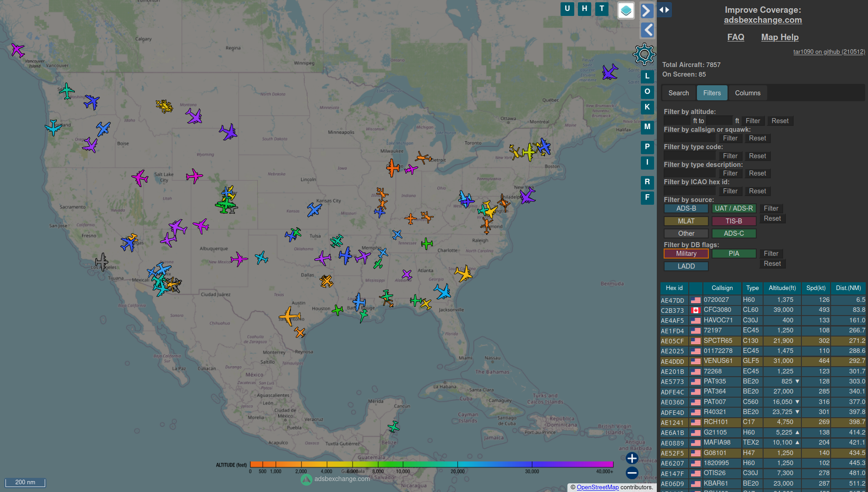Open the FAQ link
The height and width of the screenshot is (492, 868).
pyautogui.click(x=735, y=37)
